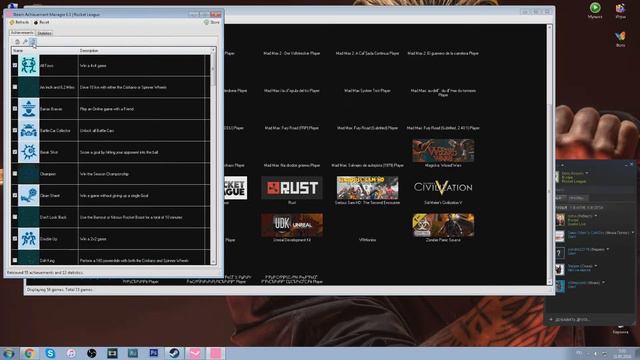Click the lock-all toolbar icon
Image resolution: width=640 pixels, height=360 pixels.
(17, 42)
